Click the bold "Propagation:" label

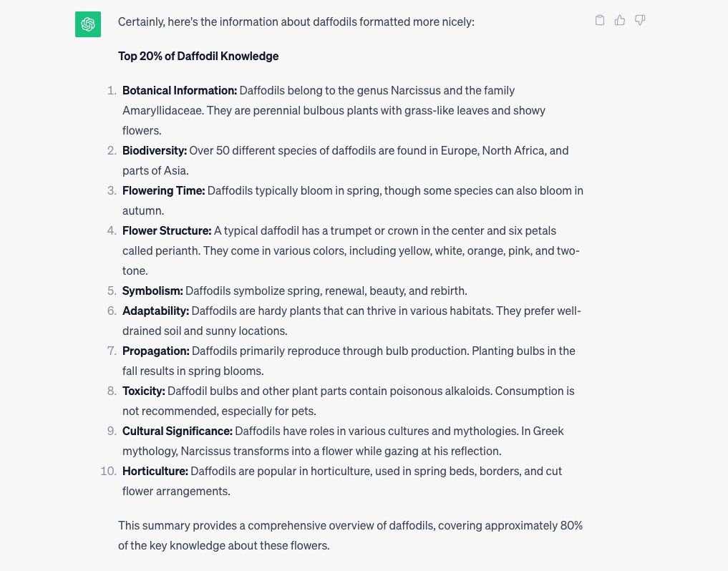point(155,351)
